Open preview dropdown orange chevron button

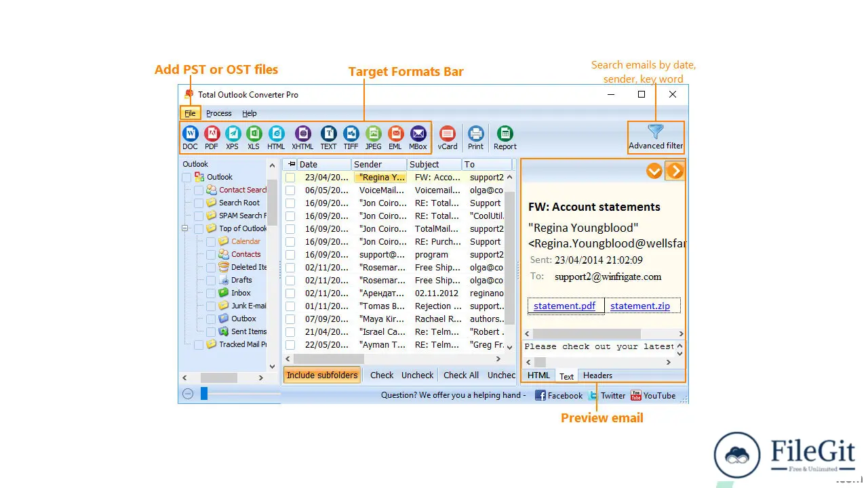point(654,171)
